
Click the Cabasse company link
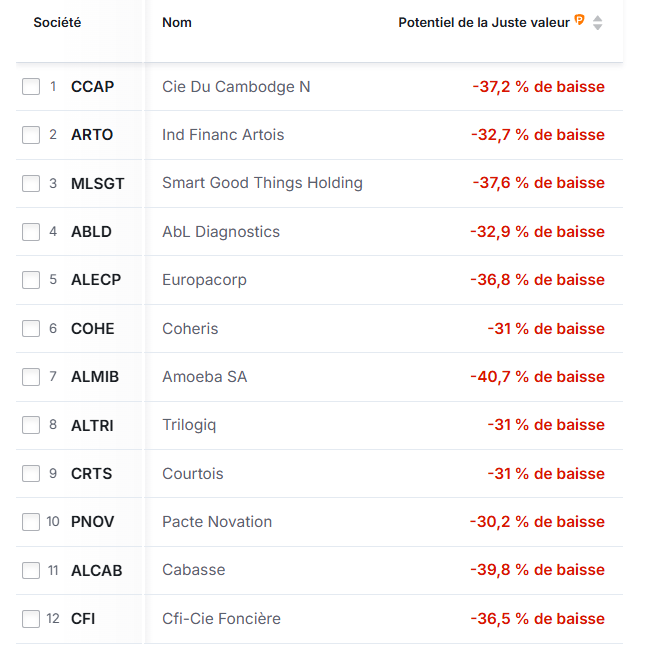point(193,570)
